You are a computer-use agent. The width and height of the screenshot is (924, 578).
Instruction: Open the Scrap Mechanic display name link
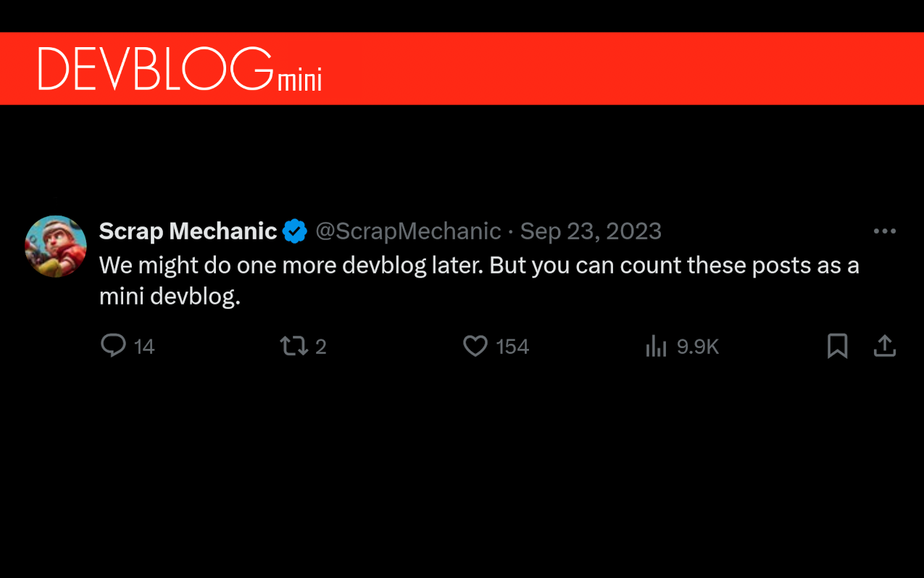188,231
